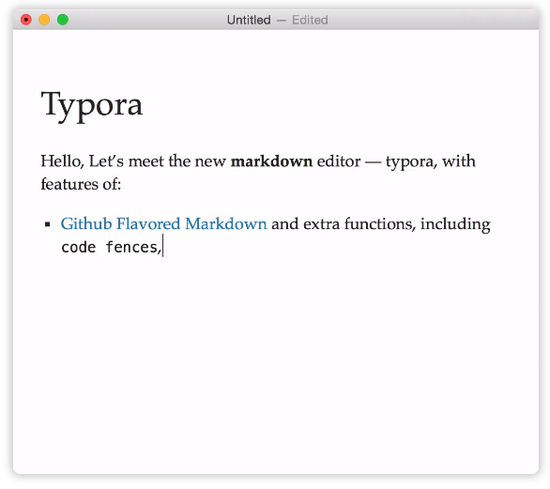Click the Edited status label
This screenshot has height=489, width=550.
coord(310,20)
